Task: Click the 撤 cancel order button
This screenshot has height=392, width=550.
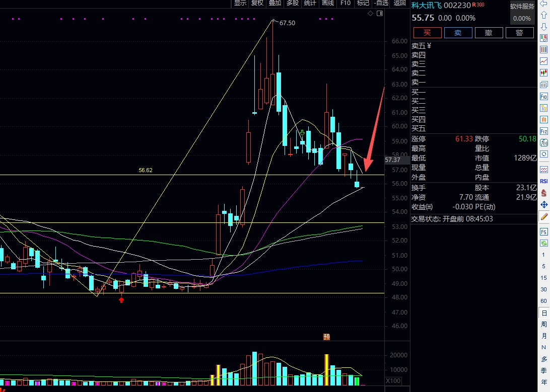Action: (489, 33)
